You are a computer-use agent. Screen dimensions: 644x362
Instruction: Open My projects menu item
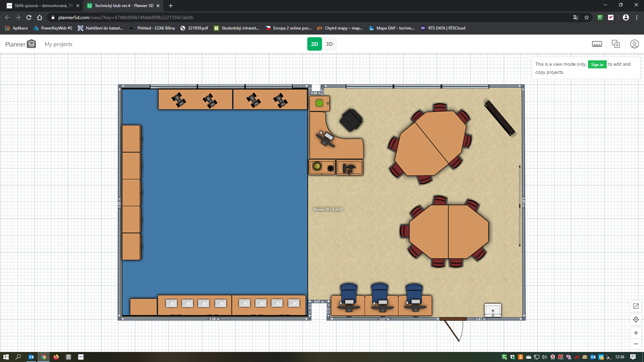pyautogui.click(x=58, y=44)
